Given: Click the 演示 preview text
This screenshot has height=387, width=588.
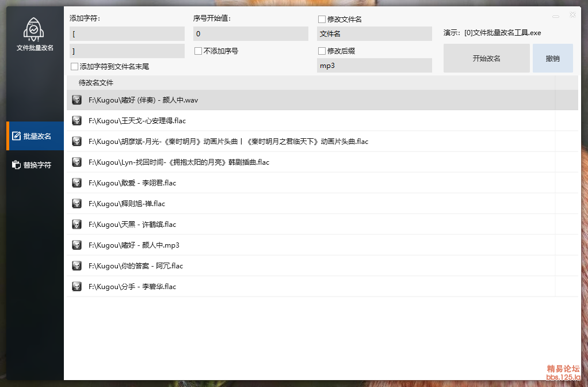Looking at the screenshot, I should tap(492, 33).
